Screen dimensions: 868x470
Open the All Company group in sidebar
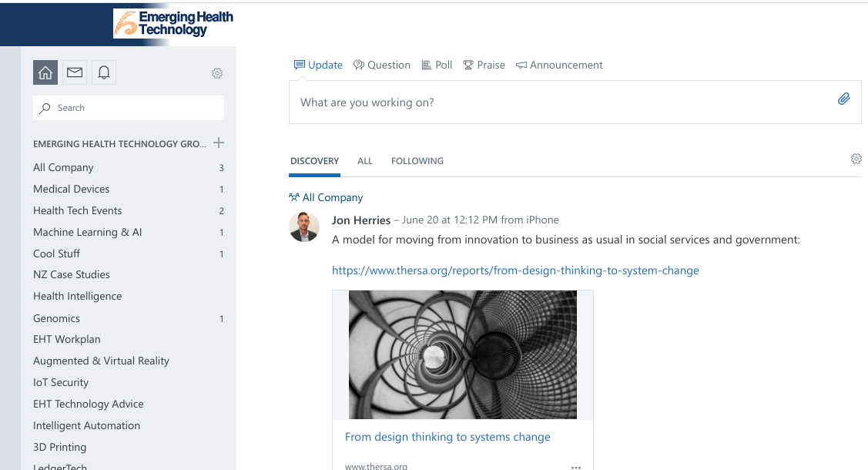click(63, 167)
